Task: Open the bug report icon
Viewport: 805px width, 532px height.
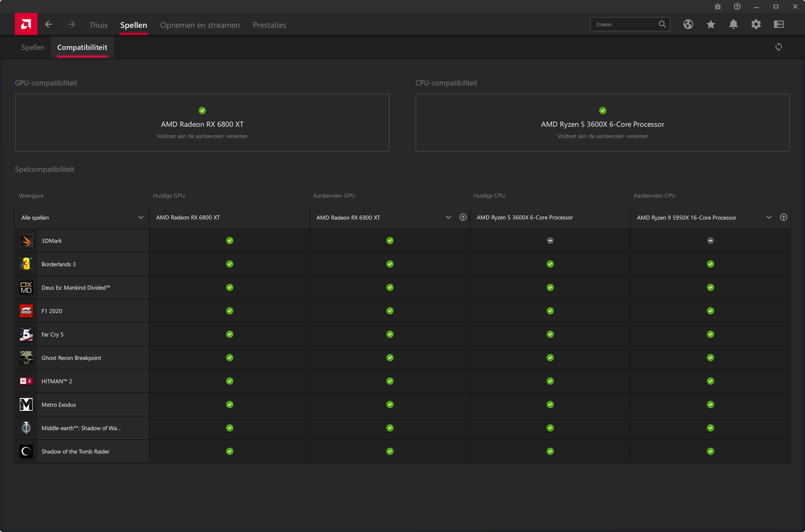Action: coord(717,6)
